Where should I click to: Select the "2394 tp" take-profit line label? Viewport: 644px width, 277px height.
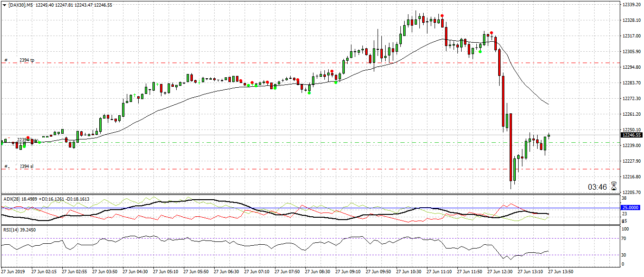tap(27, 60)
